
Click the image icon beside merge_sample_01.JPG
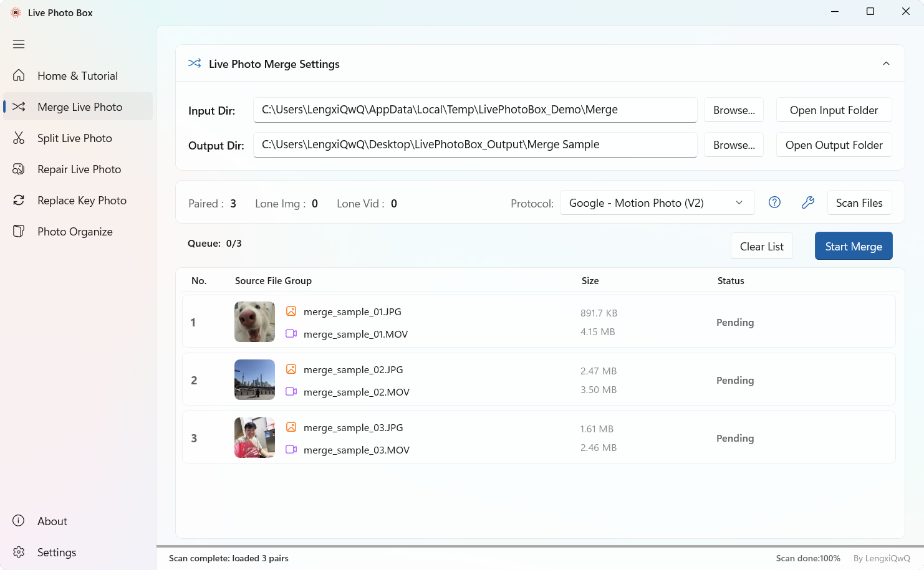click(291, 311)
